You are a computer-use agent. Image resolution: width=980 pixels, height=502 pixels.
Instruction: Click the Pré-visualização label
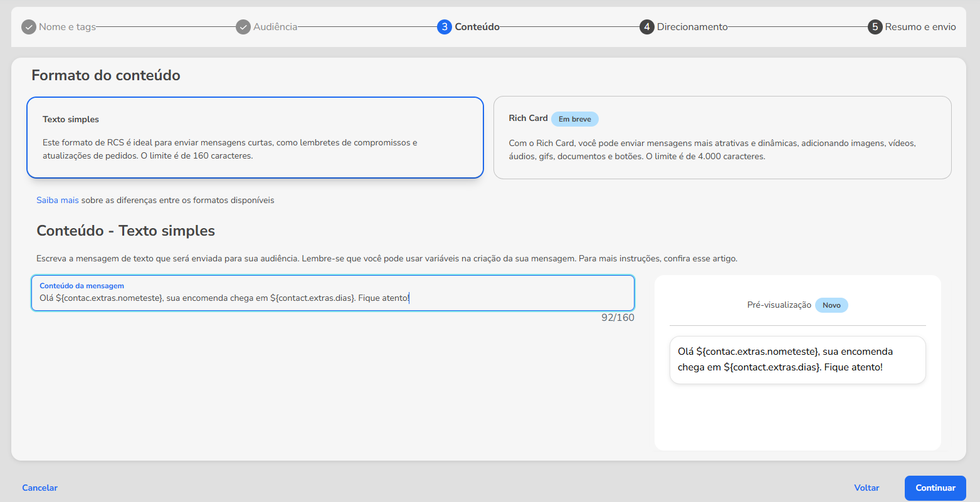[x=779, y=305]
